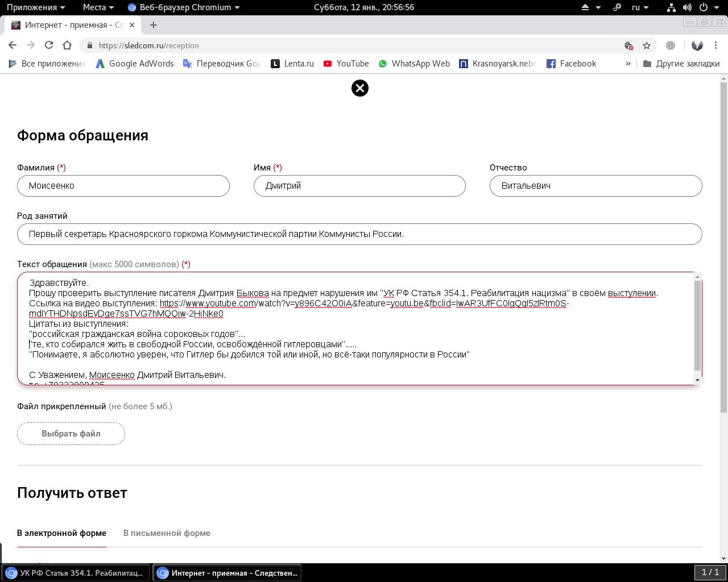Click the 1 / 1 workspace switcher

tap(710, 572)
